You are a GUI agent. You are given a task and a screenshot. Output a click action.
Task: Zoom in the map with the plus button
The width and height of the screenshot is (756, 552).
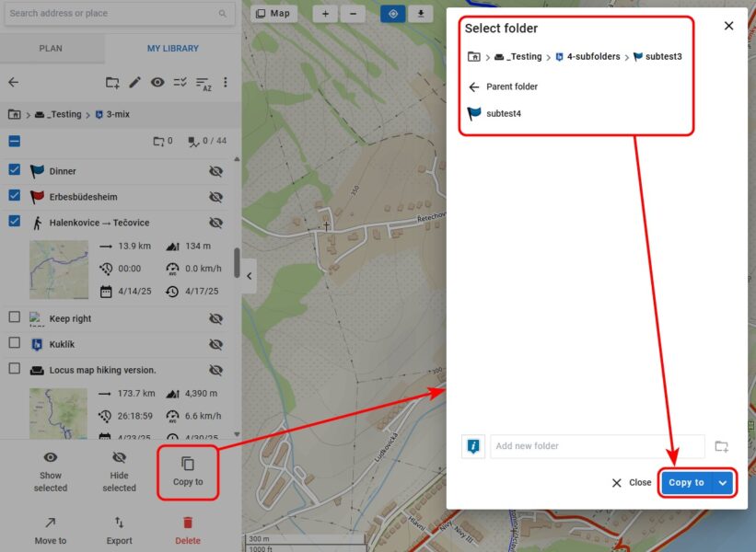(325, 14)
